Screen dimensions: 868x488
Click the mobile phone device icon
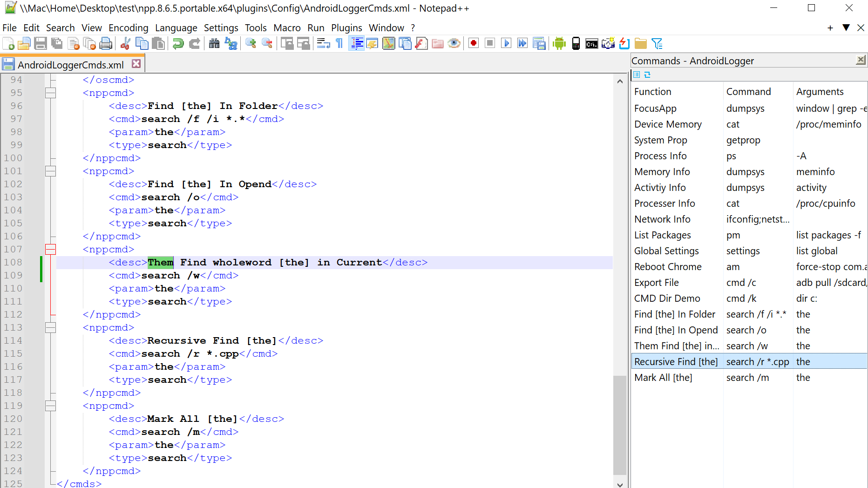click(576, 44)
